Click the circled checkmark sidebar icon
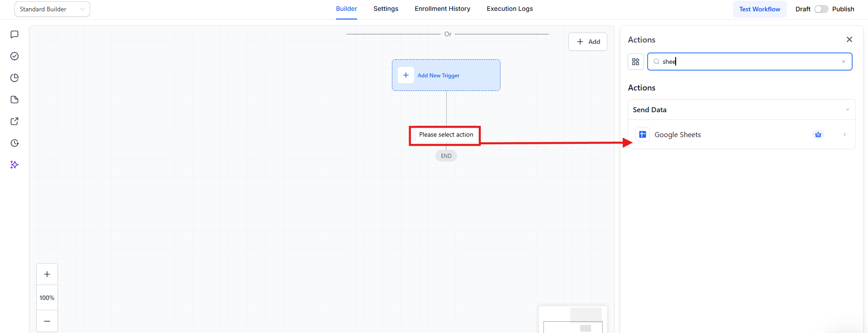Image resolution: width=868 pixels, height=333 pixels. coord(14,56)
